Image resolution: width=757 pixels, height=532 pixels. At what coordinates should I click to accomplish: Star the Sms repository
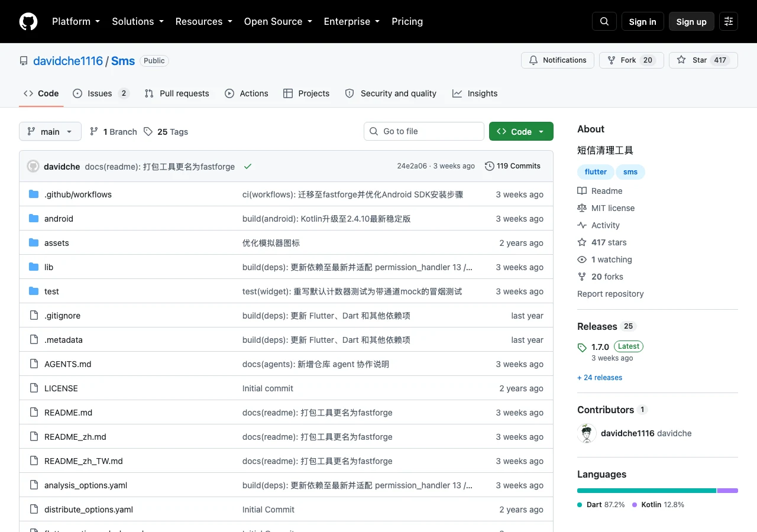pyautogui.click(x=703, y=60)
